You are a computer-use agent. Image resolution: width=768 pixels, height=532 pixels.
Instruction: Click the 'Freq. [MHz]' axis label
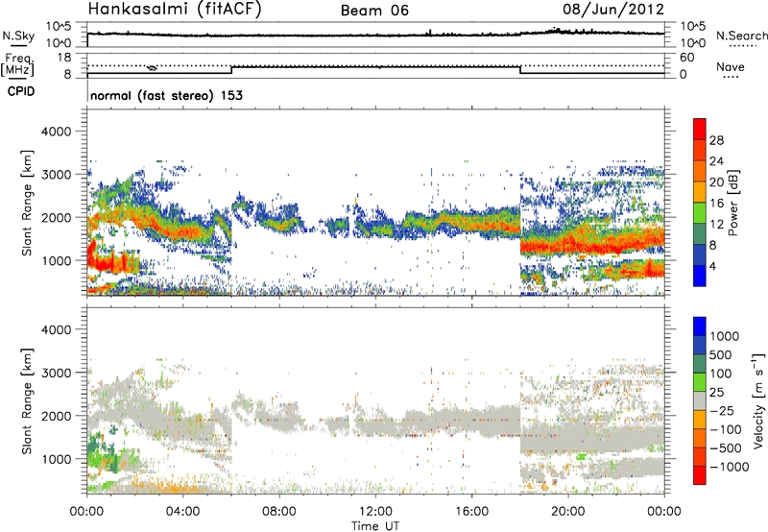(17, 64)
